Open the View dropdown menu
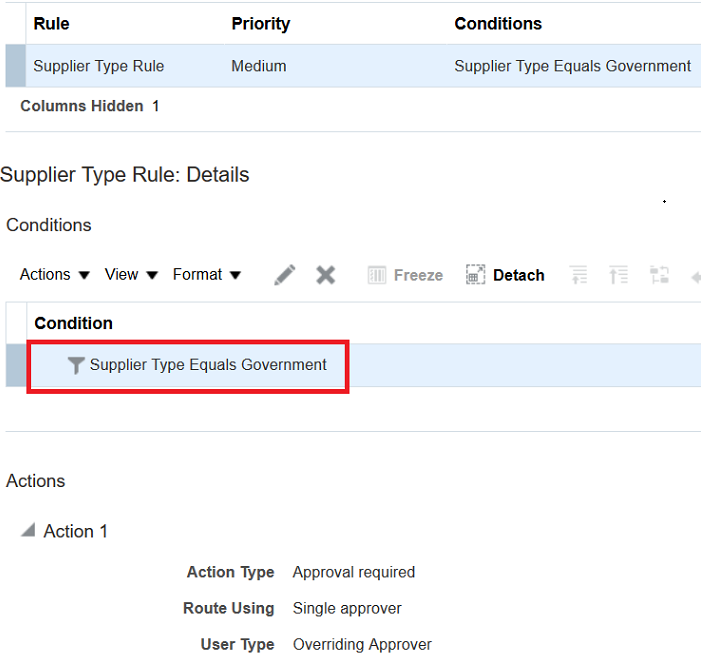Image resolution: width=701 pixels, height=661 pixels. coord(131,274)
